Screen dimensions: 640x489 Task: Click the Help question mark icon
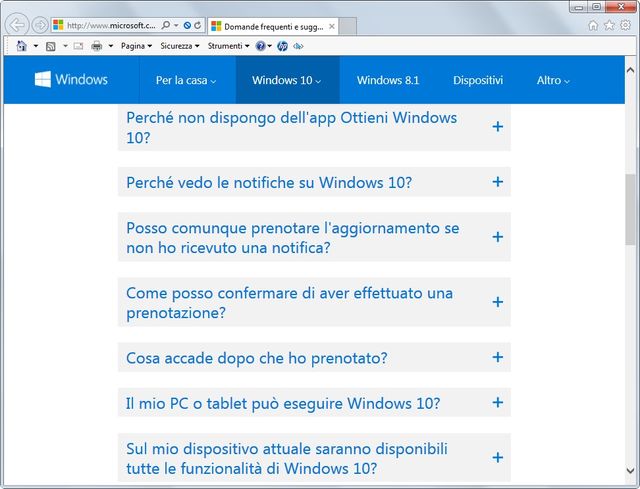click(x=260, y=46)
